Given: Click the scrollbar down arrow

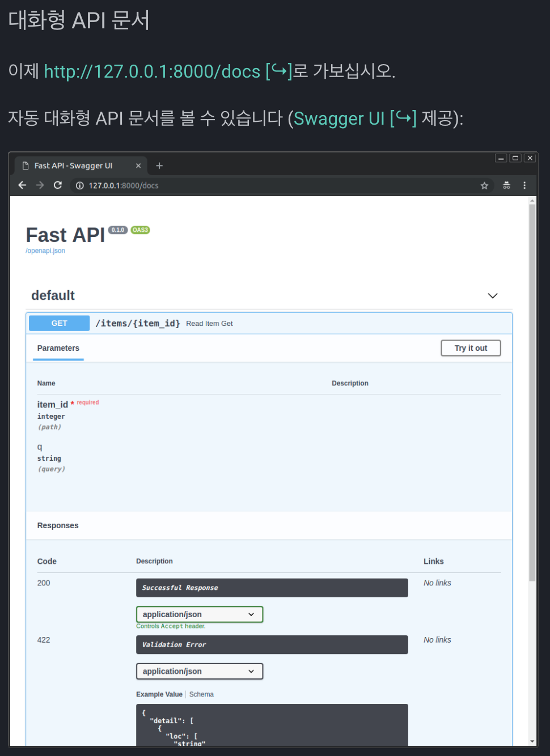Looking at the screenshot, I should pyautogui.click(x=532, y=741).
